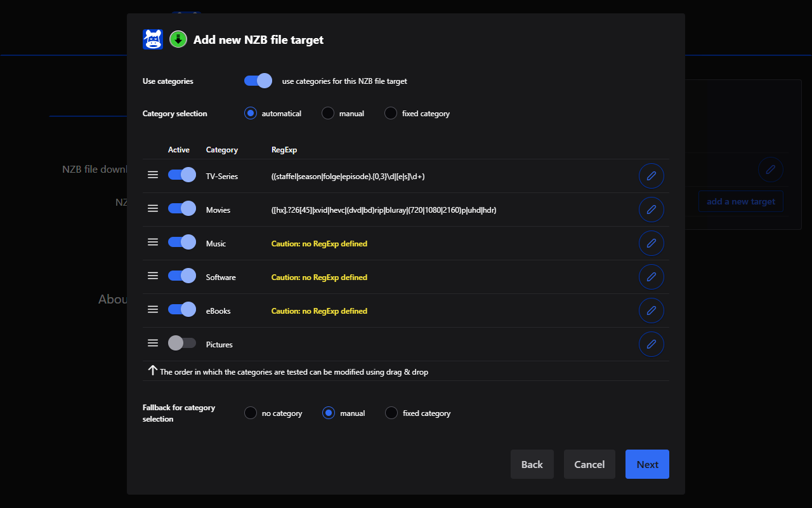Cancel the Add new NZB file target dialog
812x508 pixels.
pyautogui.click(x=589, y=464)
